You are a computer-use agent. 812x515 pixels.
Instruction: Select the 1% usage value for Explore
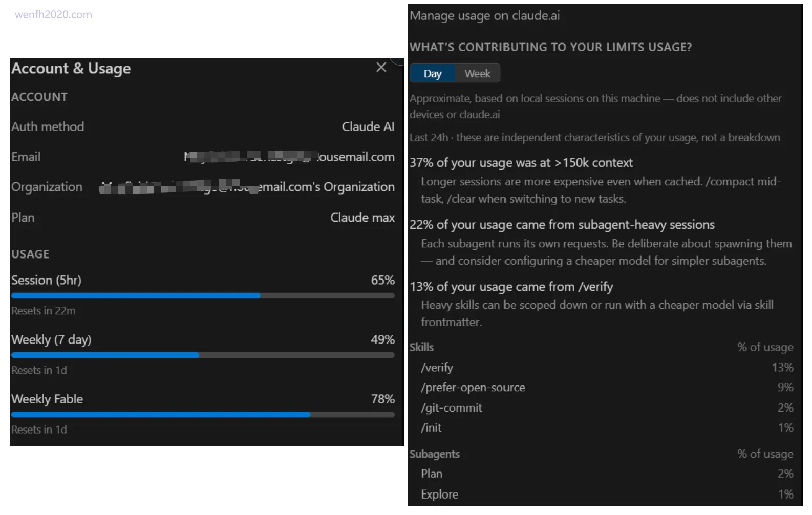pyautogui.click(x=785, y=495)
